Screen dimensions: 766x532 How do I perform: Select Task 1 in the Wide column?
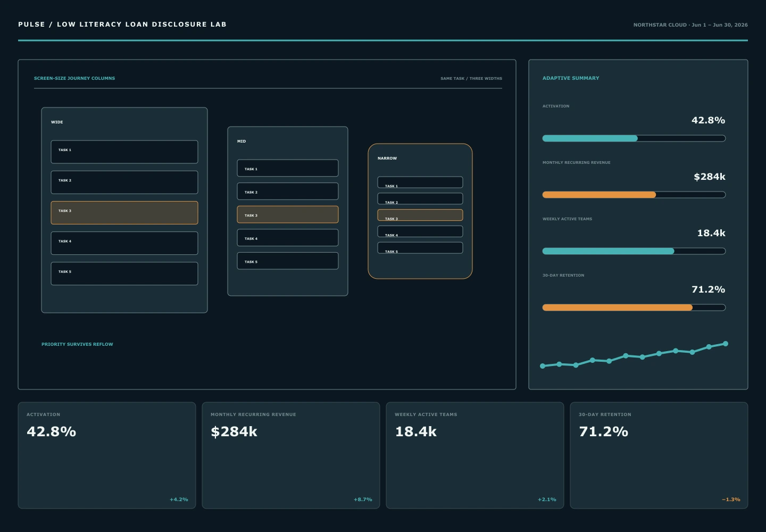124,152
